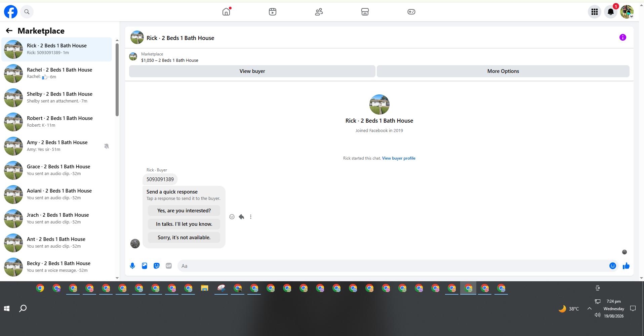Click the large Rick profile picture in chat
Screen dimensions: 644x336
tap(379, 104)
